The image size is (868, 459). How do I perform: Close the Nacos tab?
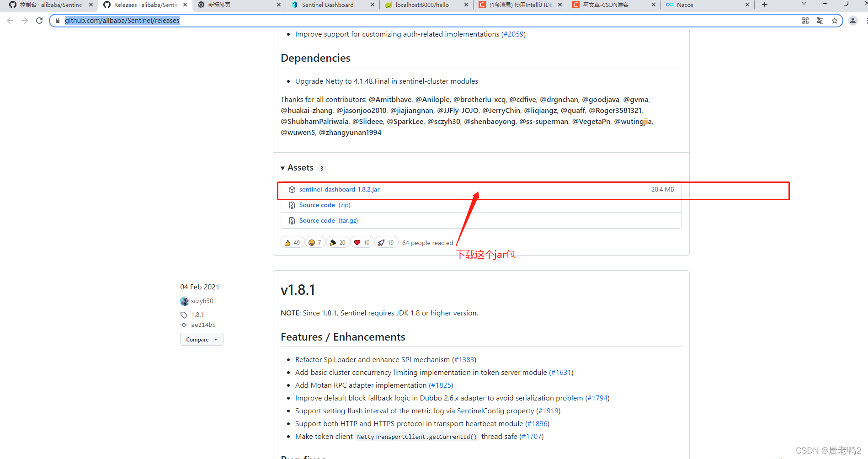tap(747, 5)
